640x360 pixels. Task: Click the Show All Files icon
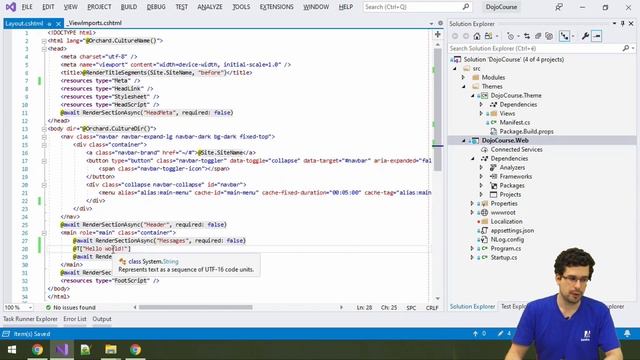pos(549,36)
